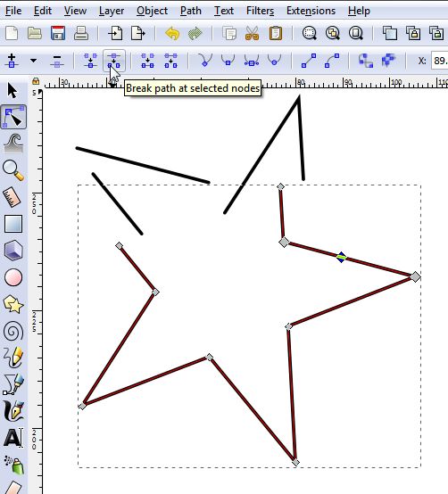This screenshot has width=448, height=494.
Task: Convert selected object to path
Action: click(x=366, y=61)
